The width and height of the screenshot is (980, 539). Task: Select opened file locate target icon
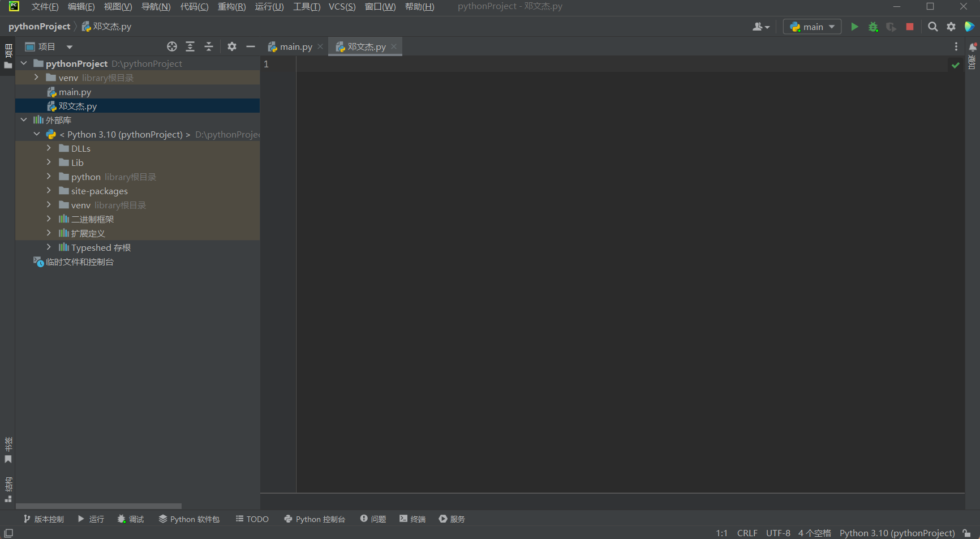(x=172, y=46)
